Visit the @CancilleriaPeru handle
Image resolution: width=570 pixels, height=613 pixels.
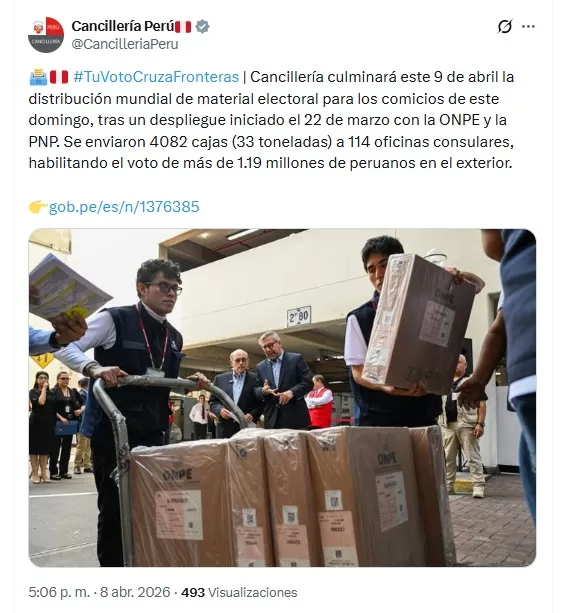tap(125, 44)
